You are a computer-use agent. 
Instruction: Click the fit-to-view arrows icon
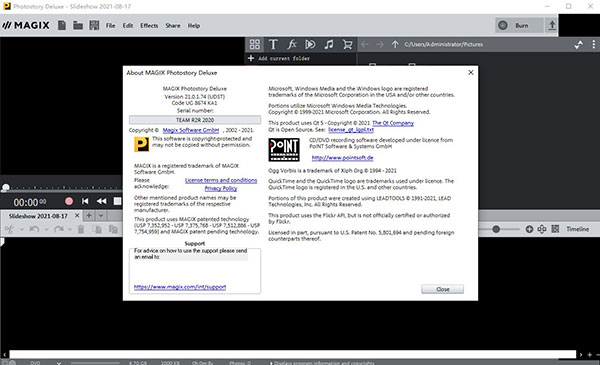point(542,229)
